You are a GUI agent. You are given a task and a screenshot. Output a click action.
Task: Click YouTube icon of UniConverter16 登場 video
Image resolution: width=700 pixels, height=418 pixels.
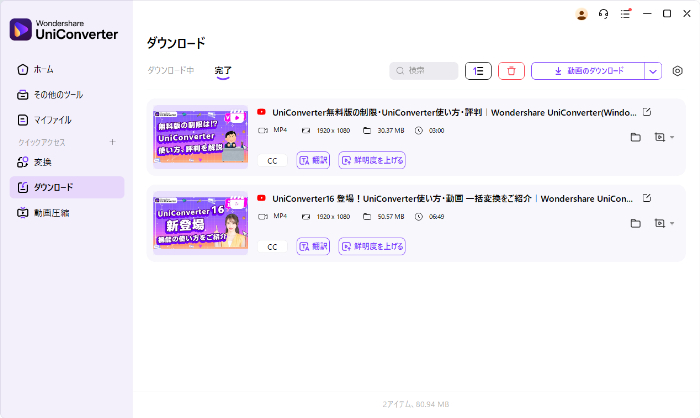tap(262, 198)
